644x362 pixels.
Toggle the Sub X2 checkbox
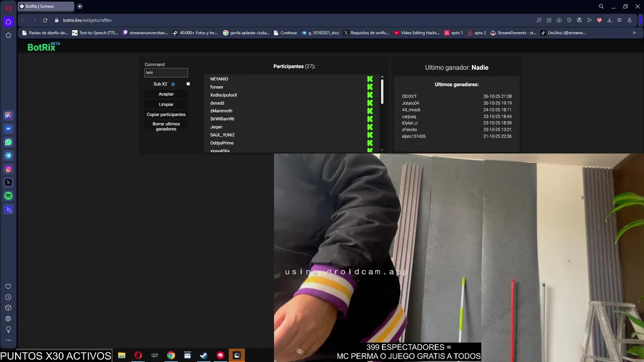(x=188, y=84)
